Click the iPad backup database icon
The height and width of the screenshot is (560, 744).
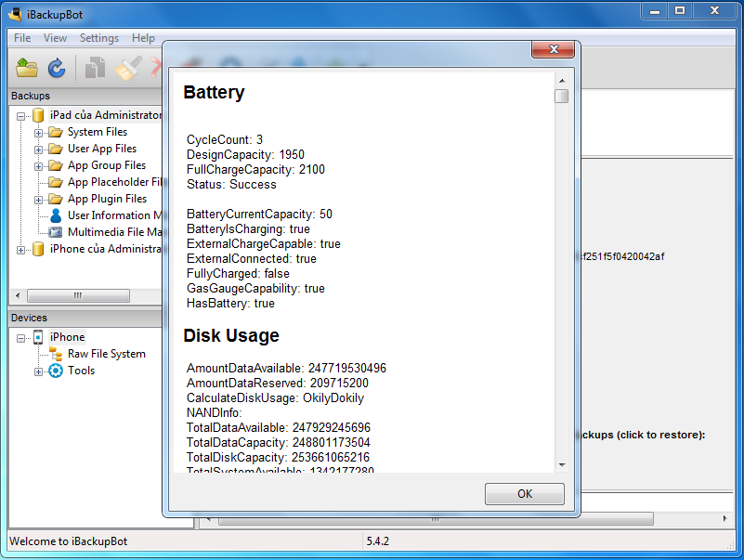point(38,115)
